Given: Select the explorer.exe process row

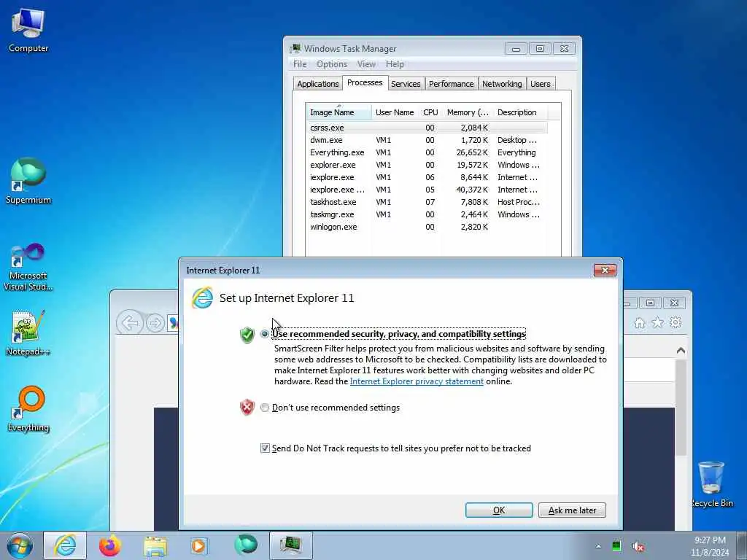Looking at the screenshot, I should pyautogui.click(x=427, y=165).
